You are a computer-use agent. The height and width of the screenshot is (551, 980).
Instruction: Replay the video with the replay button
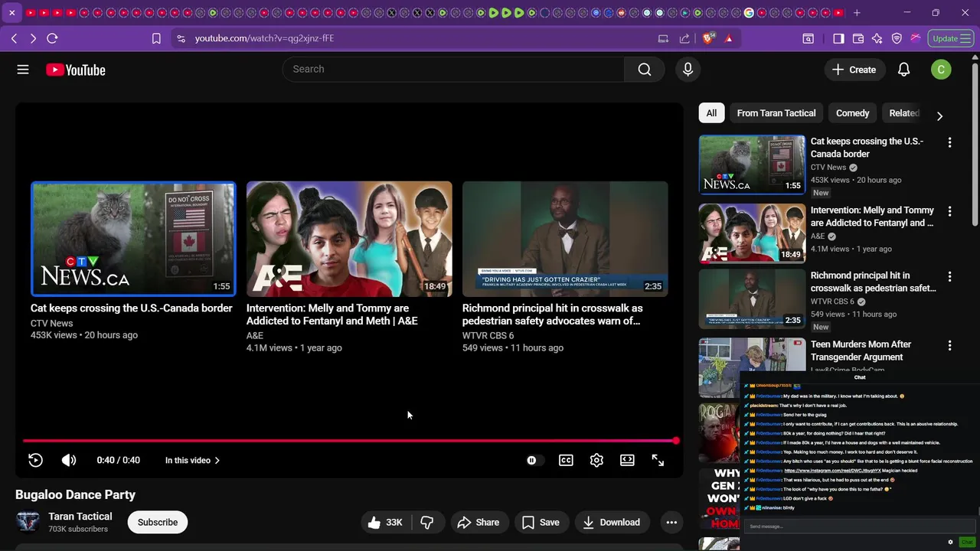[35, 460]
